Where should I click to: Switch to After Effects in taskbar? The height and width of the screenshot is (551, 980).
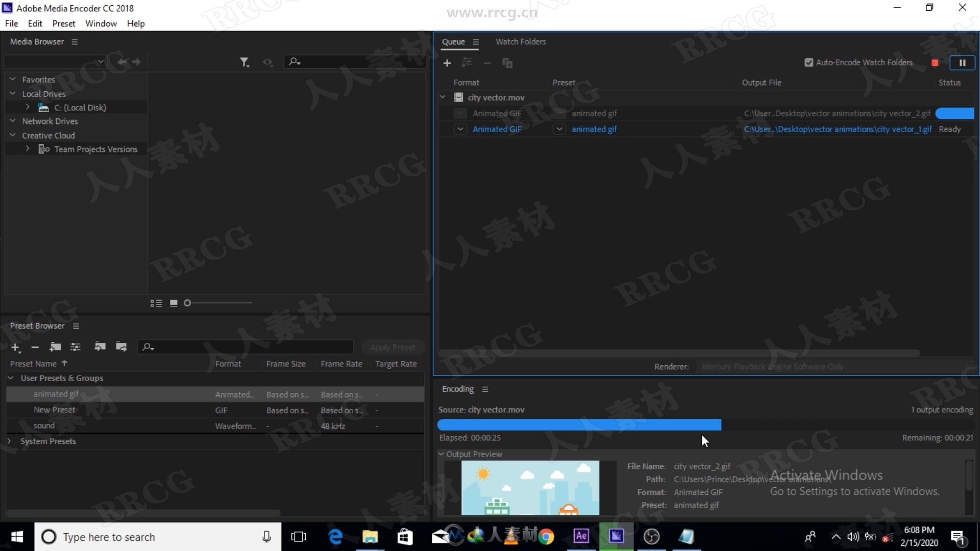(581, 536)
